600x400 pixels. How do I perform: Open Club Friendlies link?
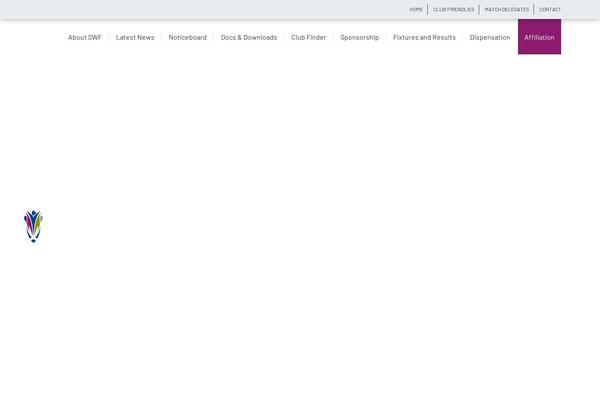click(x=453, y=9)
